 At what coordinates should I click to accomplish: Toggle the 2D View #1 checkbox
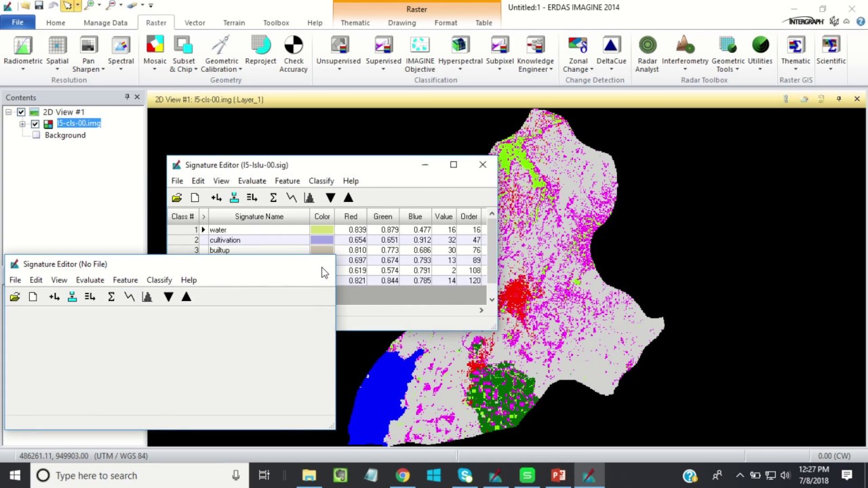coord(21,112)
